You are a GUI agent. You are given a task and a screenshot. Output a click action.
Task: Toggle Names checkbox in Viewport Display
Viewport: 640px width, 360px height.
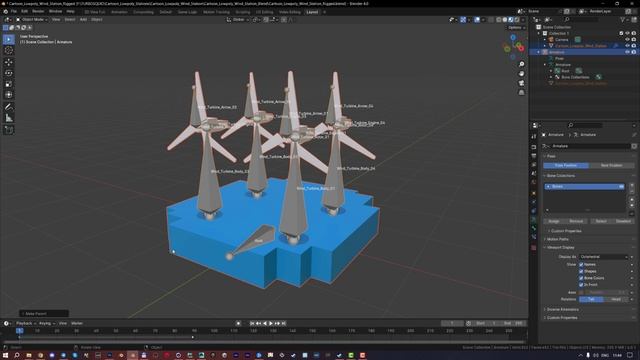[x=581, y=264]
